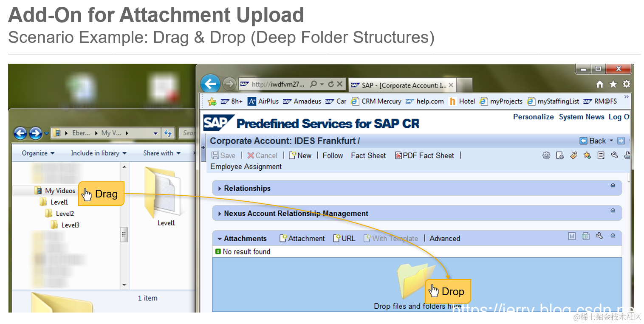Click the URL button in Attachments block

344,238
